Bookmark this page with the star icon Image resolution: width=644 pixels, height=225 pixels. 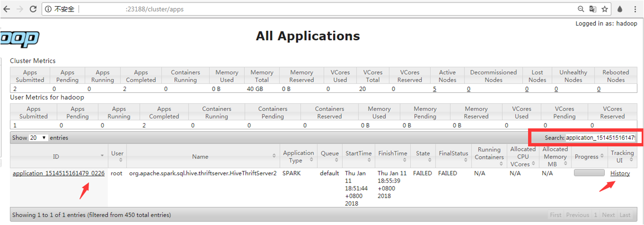[x=605, y=9]
